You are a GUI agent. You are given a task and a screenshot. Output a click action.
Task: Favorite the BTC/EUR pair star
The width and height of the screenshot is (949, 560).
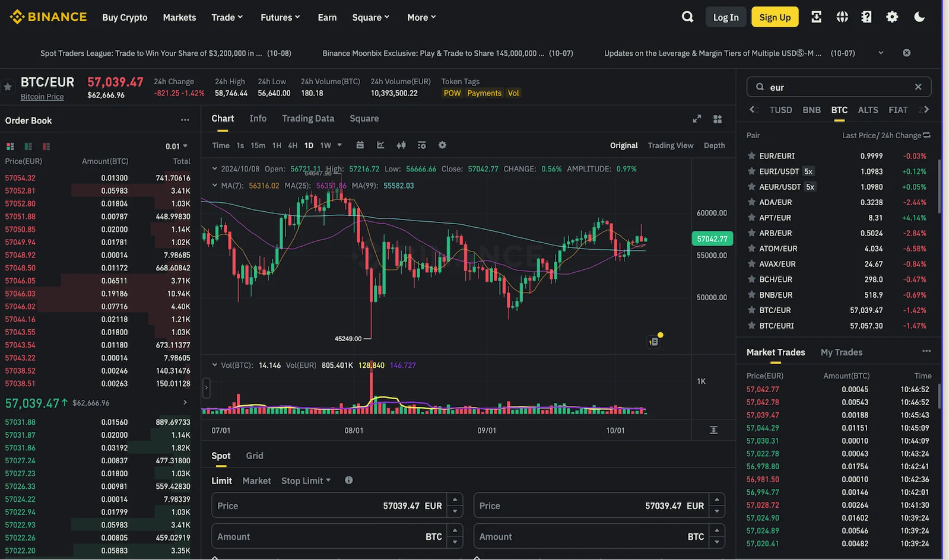point(8,87)
